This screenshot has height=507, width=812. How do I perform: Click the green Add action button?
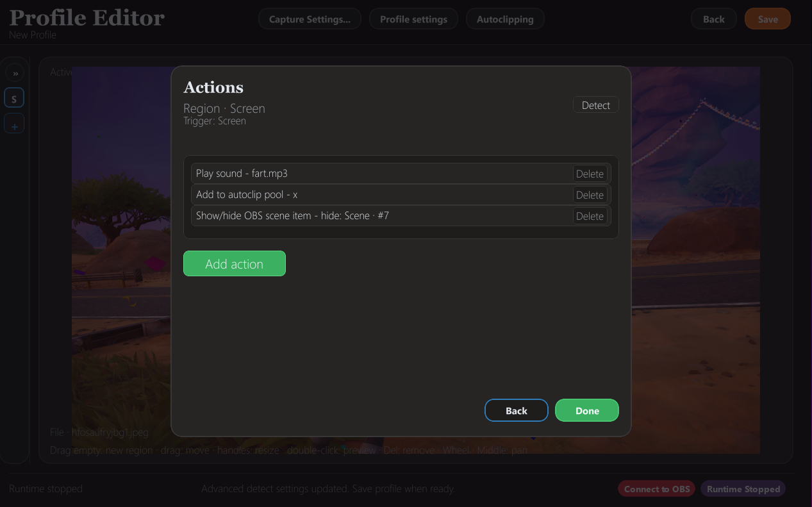tap(235, 263)
